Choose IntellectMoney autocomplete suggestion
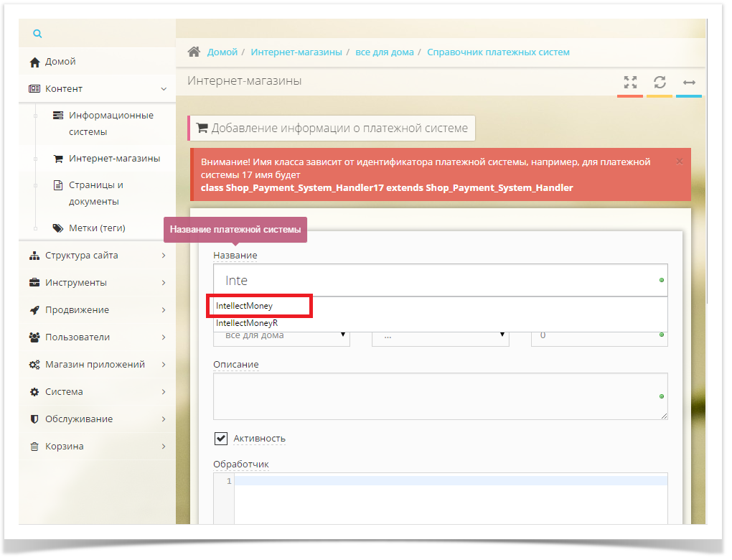 245,306
